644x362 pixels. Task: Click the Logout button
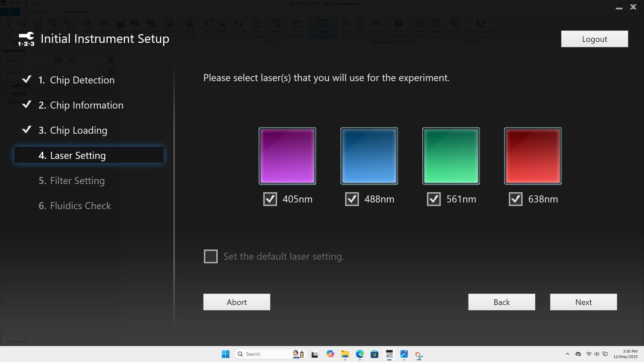pyautogui.click(x=594, y=39)
